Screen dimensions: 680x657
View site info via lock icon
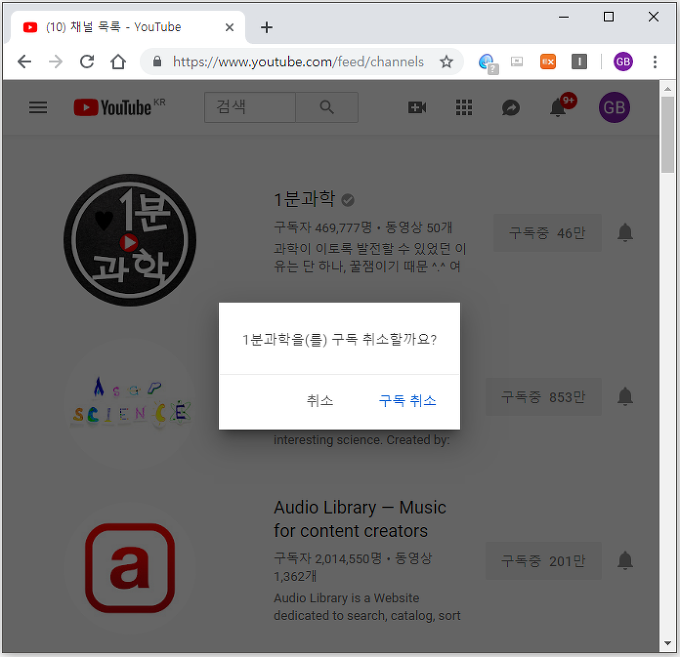(157, 62)
